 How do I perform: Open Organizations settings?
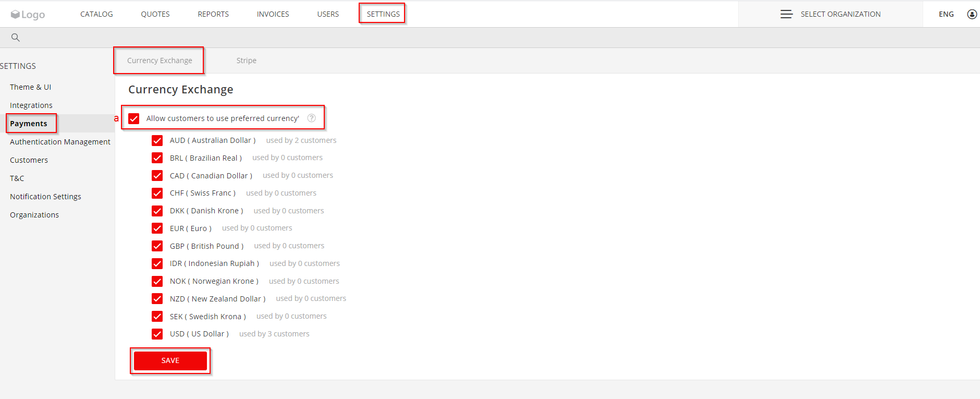pyautogui.click(x=34, y=215)
